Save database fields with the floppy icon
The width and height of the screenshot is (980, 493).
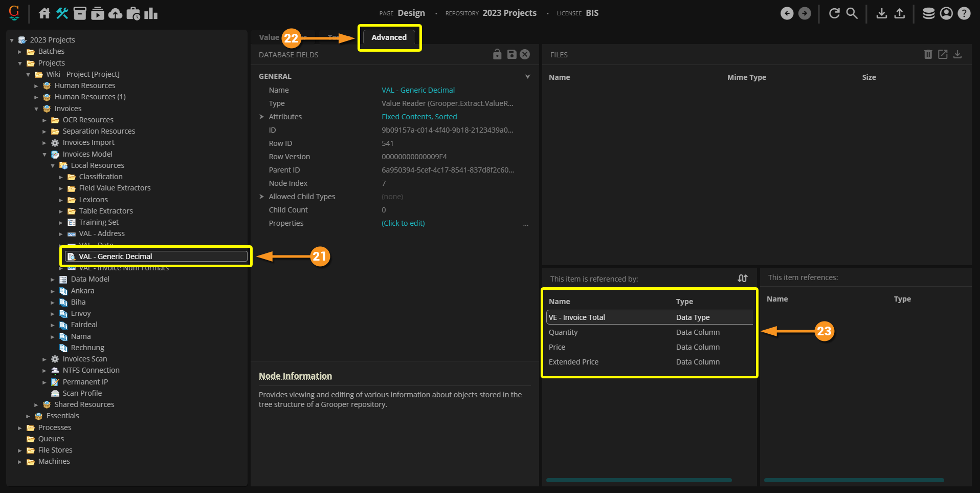(511, 54)
